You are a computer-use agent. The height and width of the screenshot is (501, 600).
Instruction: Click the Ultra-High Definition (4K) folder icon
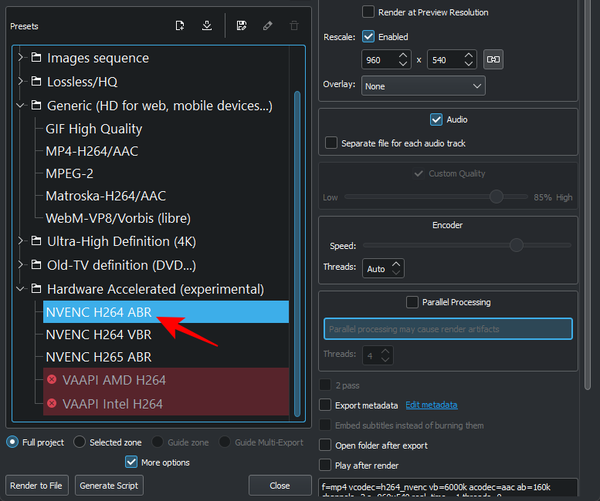tap(36, 241)
